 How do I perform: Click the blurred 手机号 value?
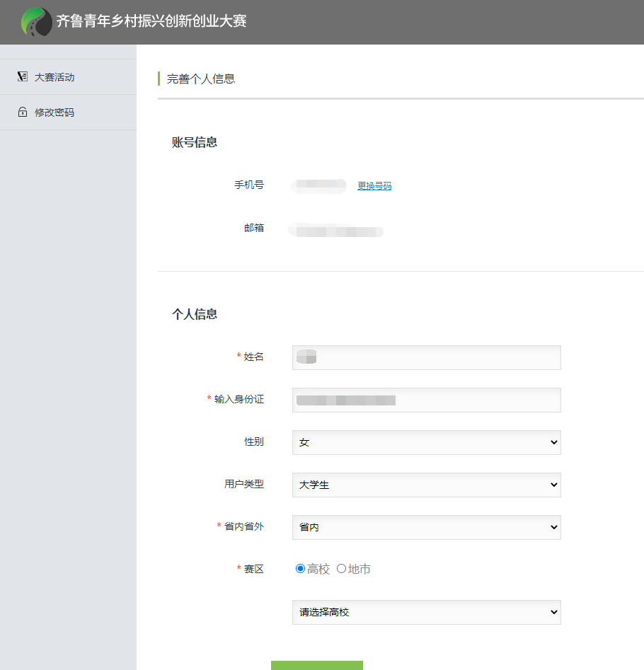point(319,186)
